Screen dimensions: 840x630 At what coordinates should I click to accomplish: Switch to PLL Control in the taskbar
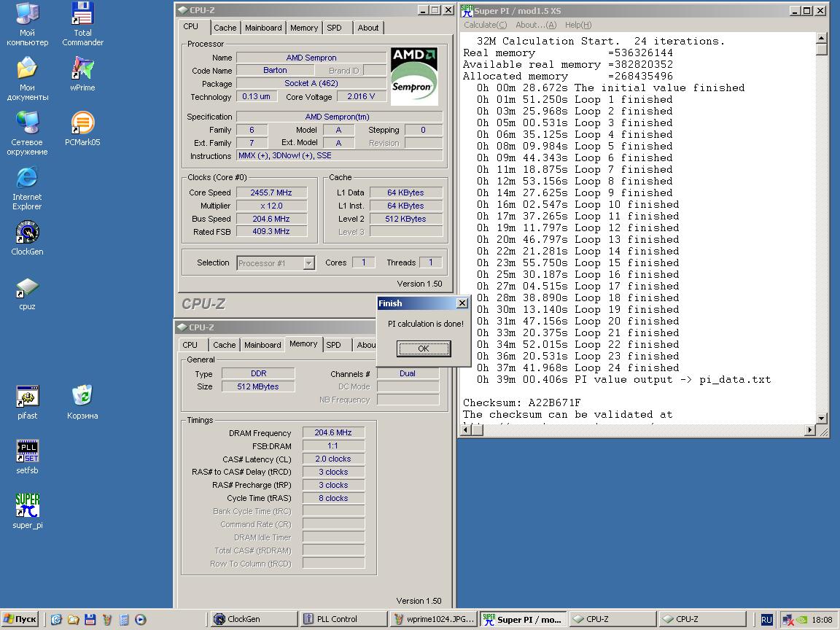[343, 619]
